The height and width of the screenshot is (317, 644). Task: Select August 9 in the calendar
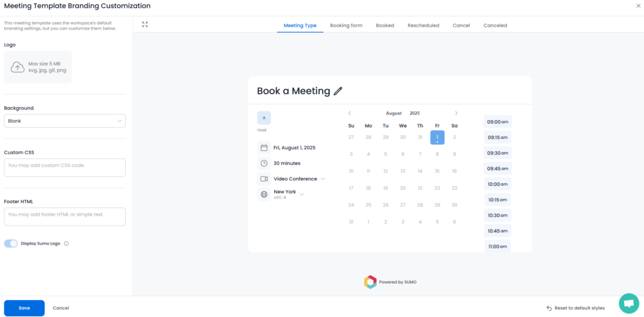coord(454,154)
